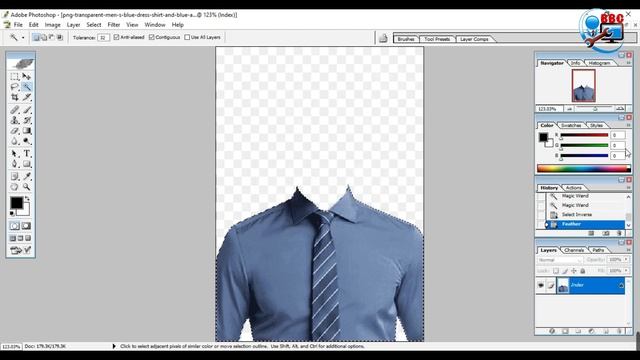
Task: Open the Image menu
Action: point(53,25)
